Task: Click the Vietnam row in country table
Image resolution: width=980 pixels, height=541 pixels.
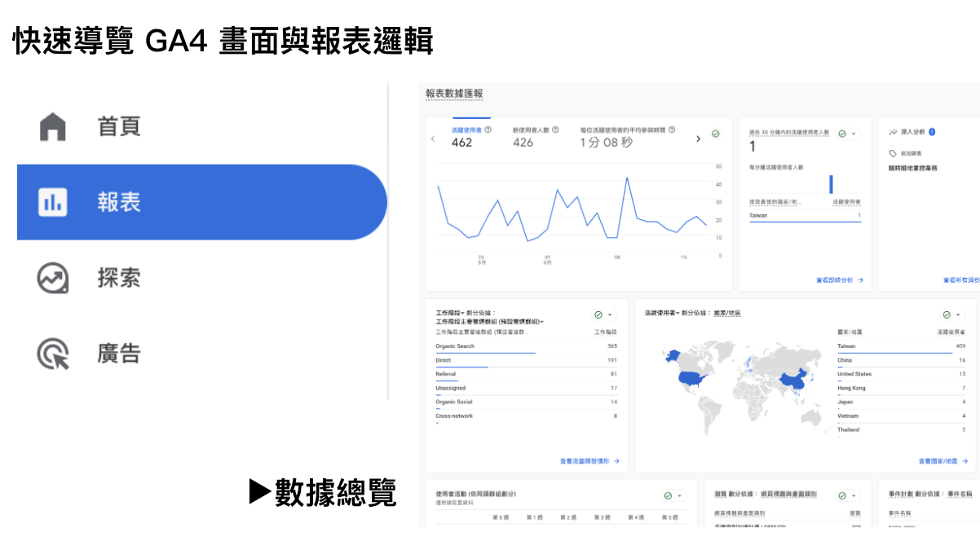Action: click(x=901, y=416)
